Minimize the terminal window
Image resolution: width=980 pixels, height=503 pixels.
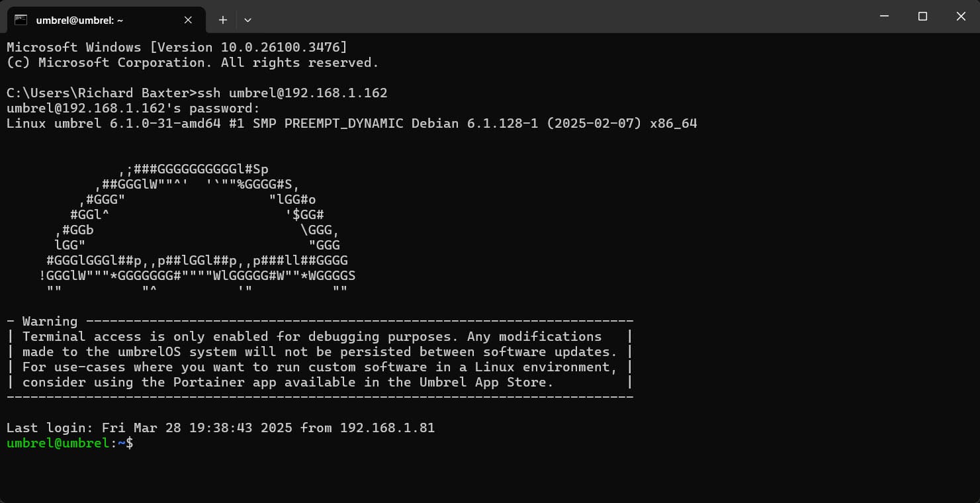pos(884,17)
